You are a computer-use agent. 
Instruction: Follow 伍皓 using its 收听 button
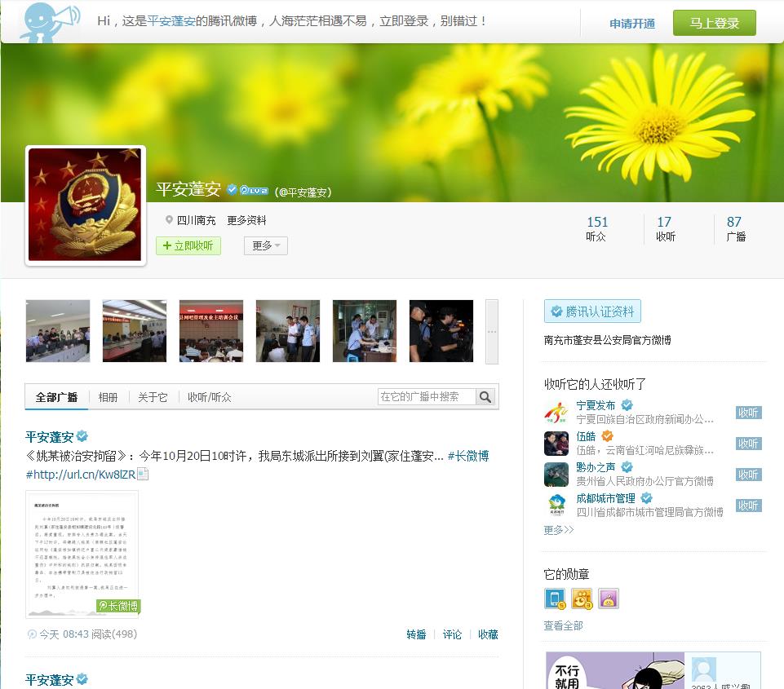tap(748, 444)
